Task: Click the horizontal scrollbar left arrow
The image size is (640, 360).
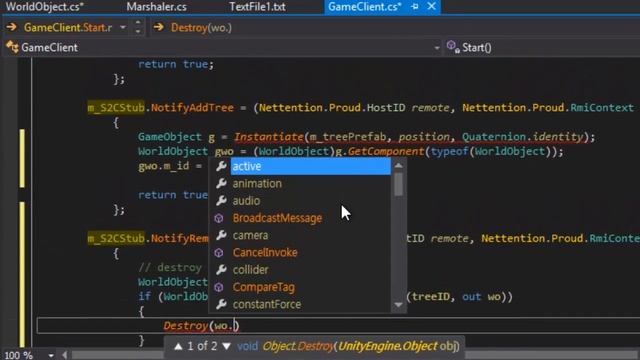Action: coord(64,356)
